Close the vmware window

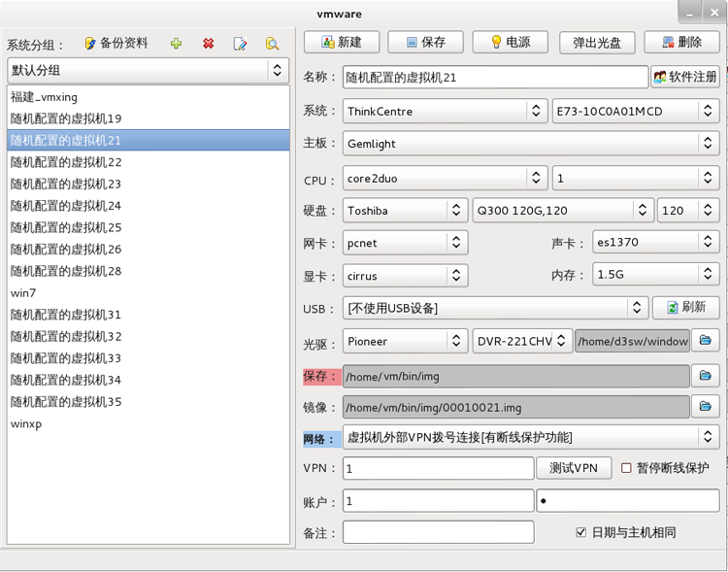coord(714,13)
